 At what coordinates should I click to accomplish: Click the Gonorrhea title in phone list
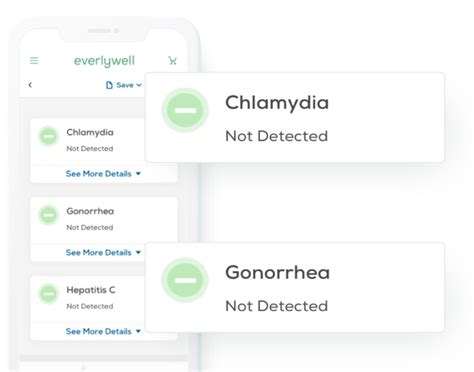point(90,211)
